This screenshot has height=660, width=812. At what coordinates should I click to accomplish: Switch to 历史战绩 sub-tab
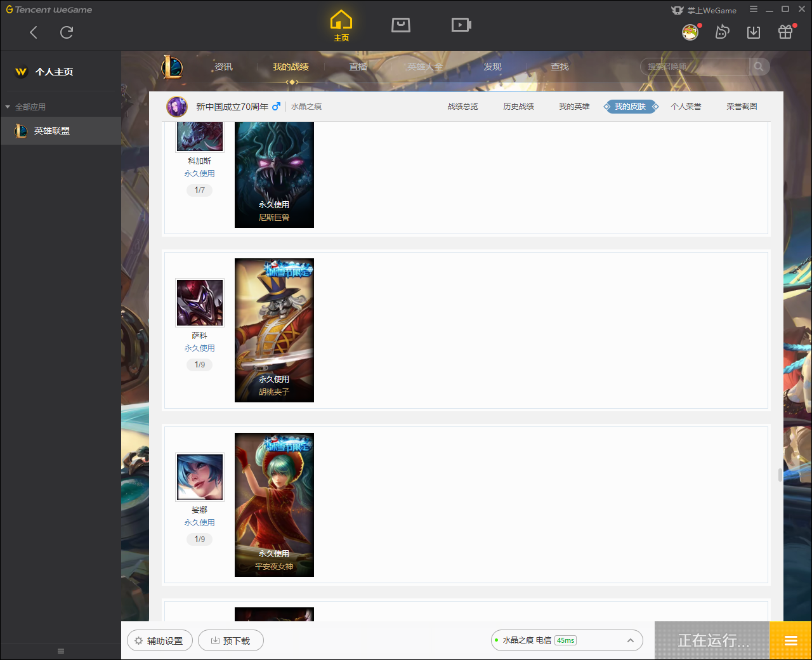click(518, 107)
